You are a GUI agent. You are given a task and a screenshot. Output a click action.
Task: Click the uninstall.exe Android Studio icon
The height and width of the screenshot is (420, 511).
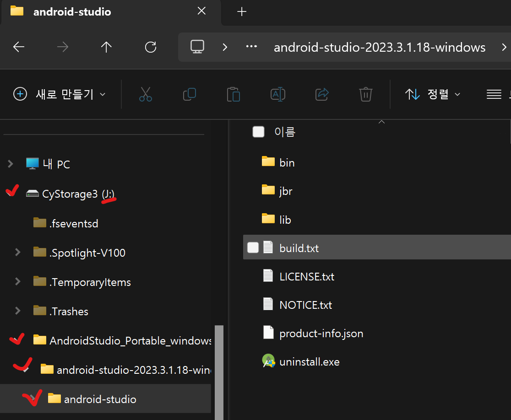268,361
